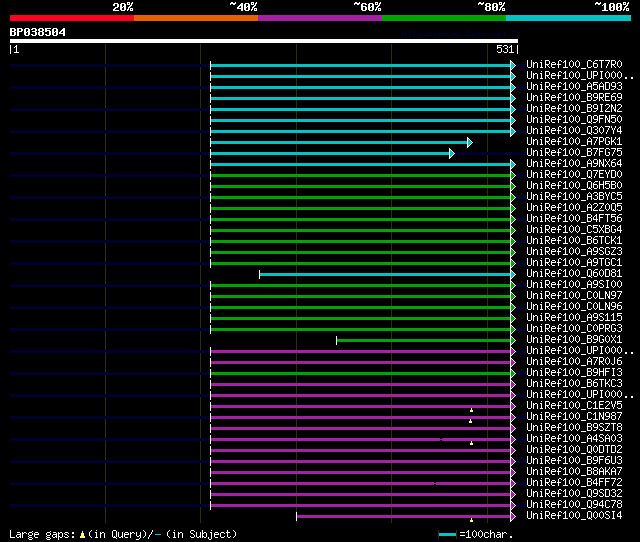Select the UniRef100_C0LN96 label
The height and width of the screenshot is (542, 640).
point(574,307)
